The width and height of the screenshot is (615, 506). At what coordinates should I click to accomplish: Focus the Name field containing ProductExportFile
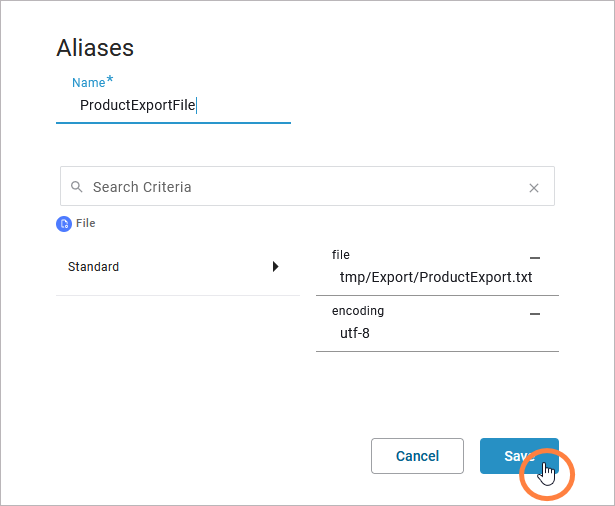(170, 105)
